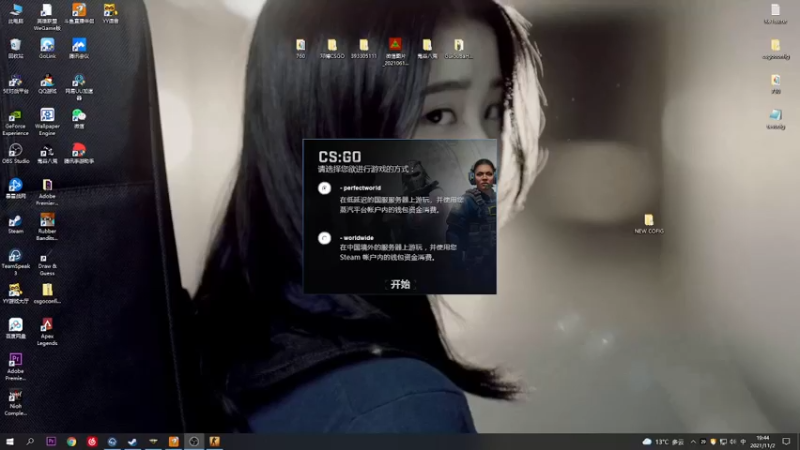The height and width of the screenshot is (450, 800).
Task: Open Rubber Bandits desktop shortcut
Action: point(47,227)
